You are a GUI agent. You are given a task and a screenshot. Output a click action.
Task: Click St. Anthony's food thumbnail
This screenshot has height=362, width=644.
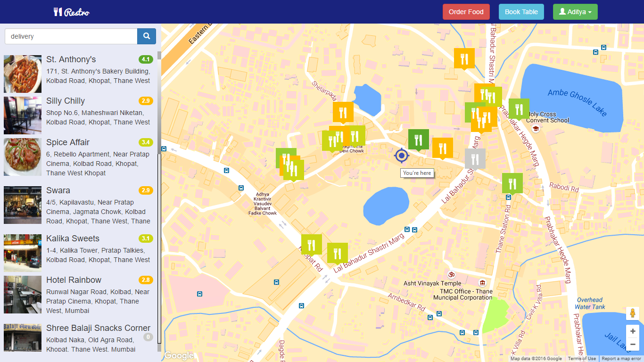coord(23,74)
